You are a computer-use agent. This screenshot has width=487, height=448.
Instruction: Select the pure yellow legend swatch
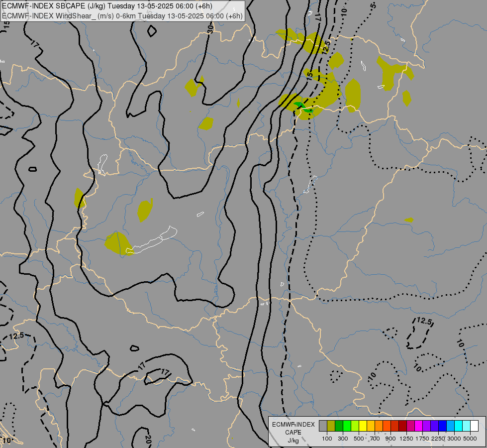click(363, 426)
